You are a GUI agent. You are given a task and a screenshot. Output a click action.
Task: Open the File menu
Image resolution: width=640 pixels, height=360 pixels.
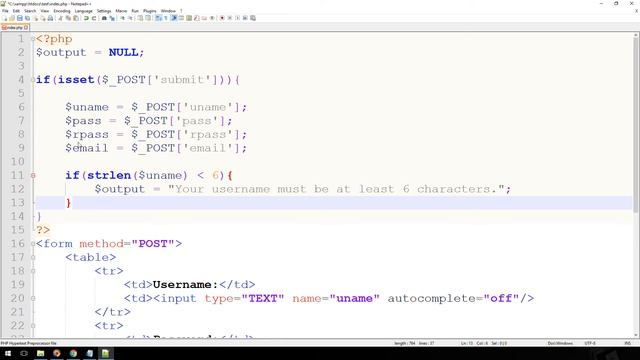5,11
